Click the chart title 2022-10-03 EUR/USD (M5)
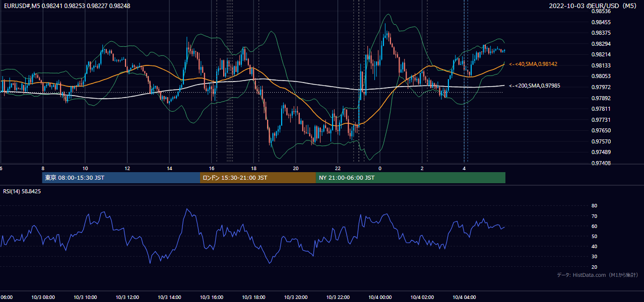 tap(594, 6)
